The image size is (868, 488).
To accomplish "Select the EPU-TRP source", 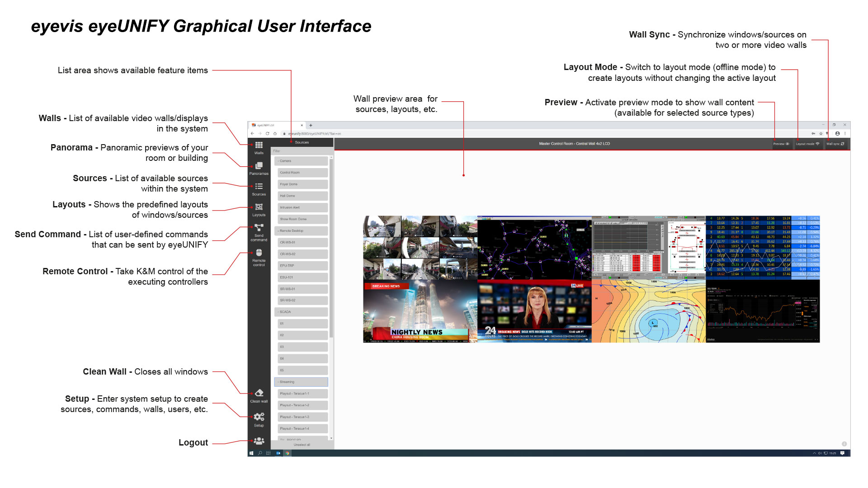I will point(302,266).
